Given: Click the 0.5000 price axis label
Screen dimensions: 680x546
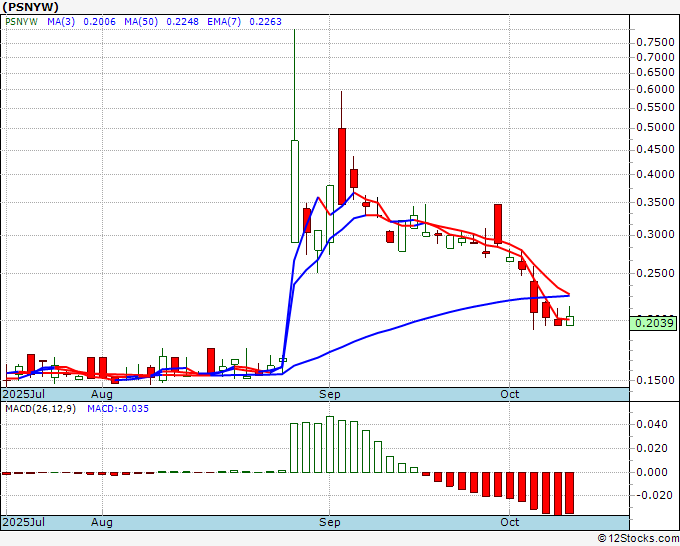Looking at the screenshot, I should point(655,128).
